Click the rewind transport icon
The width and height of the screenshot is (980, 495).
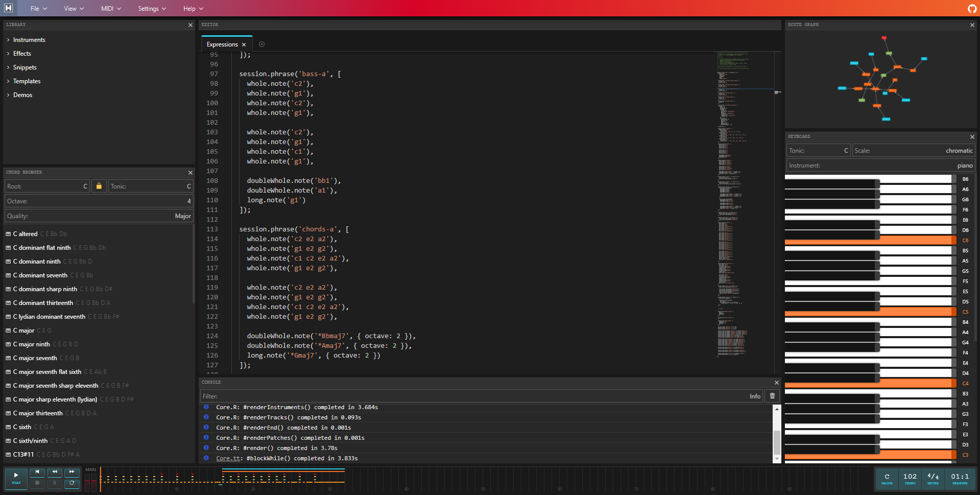[55, 472]
